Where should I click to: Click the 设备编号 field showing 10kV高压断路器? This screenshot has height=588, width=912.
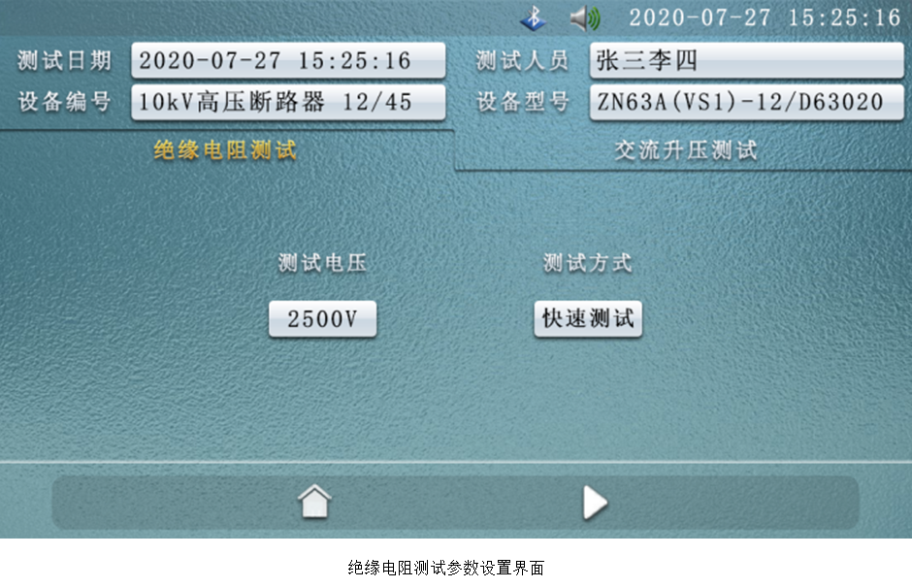pos(288,102)
